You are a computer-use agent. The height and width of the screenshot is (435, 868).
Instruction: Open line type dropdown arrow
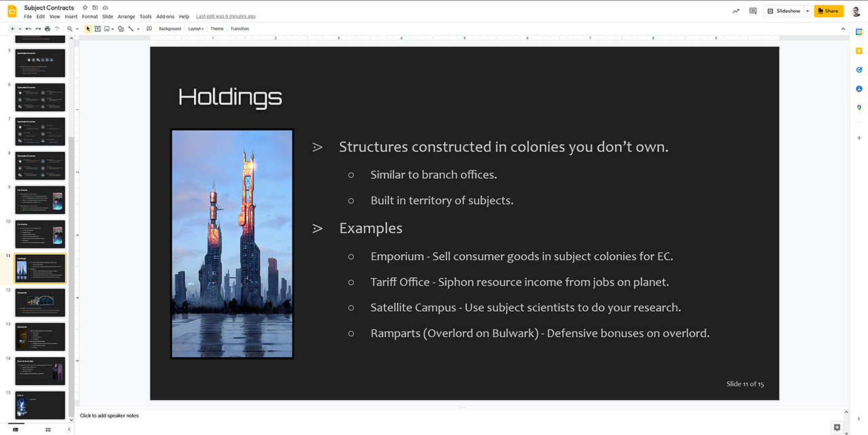138,28
